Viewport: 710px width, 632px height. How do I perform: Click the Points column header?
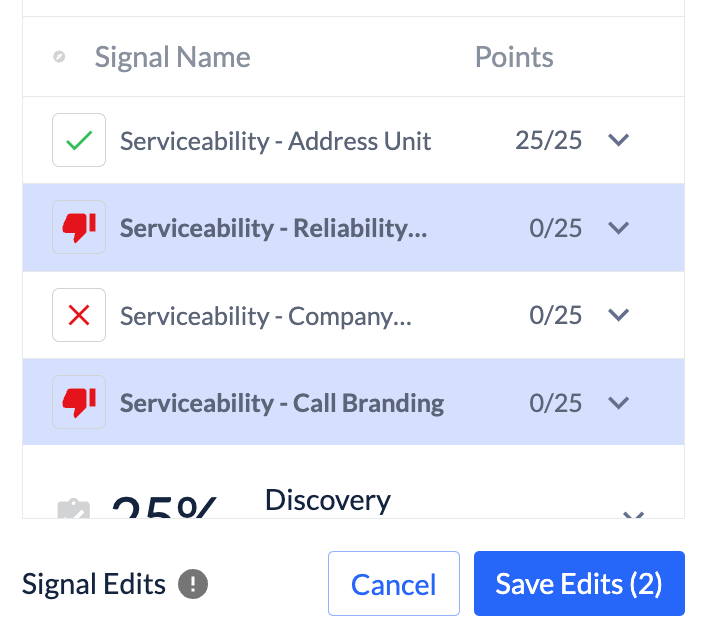point(514,57)
